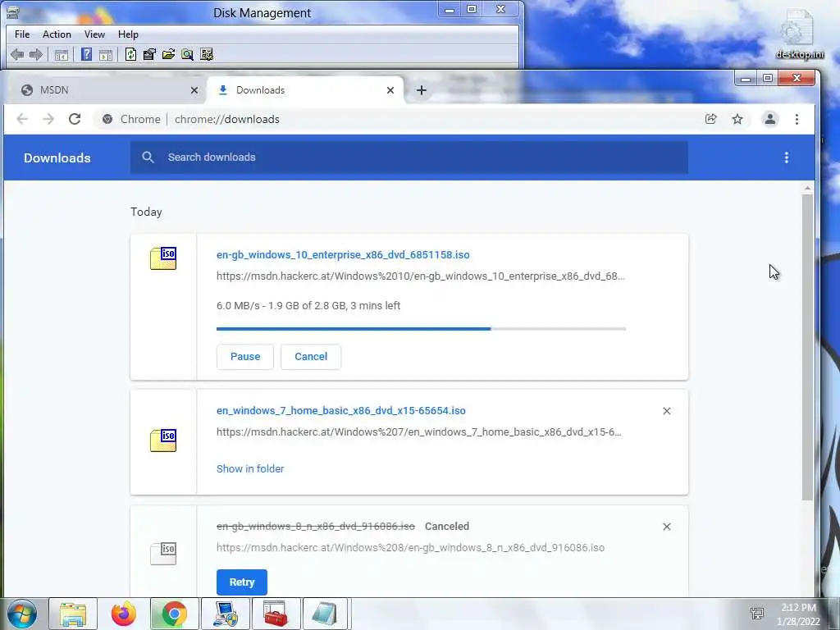Launch Firefox from the taskbar
This screenshot has width=840, height=630.
coord(124,614)
